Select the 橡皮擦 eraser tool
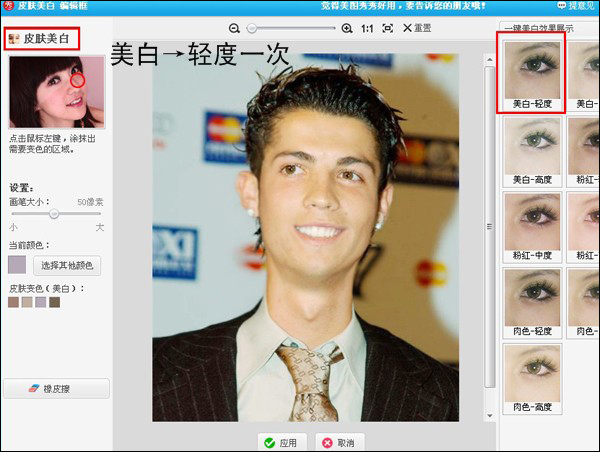600x452 pixels. pyautogui.click(x=55, y=387)
